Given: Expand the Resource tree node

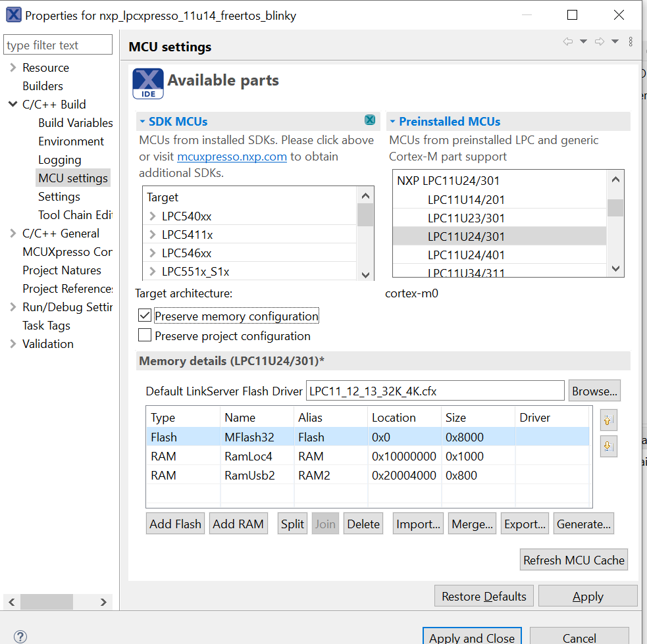Looking at the screenshot, I should (13, 67).
